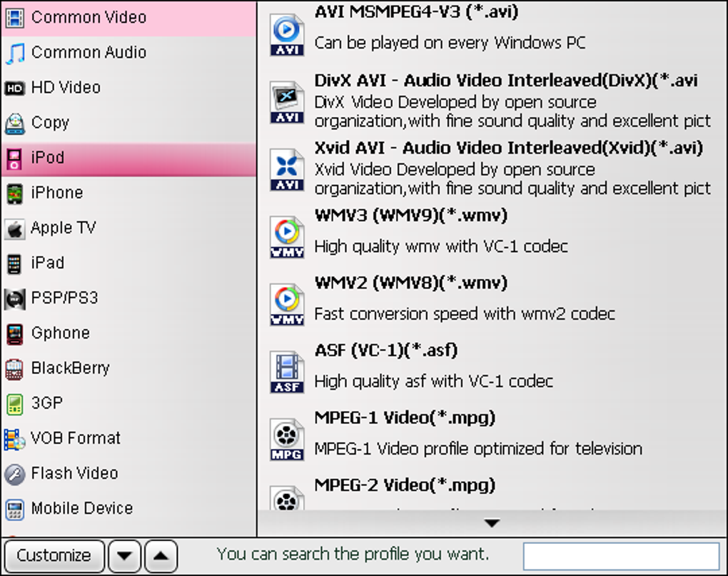Viewport: 728px width, 576px height.
Task: Click 'MPEG-1 Video profile optimized for television' text
Action: [x=478, y=449]
